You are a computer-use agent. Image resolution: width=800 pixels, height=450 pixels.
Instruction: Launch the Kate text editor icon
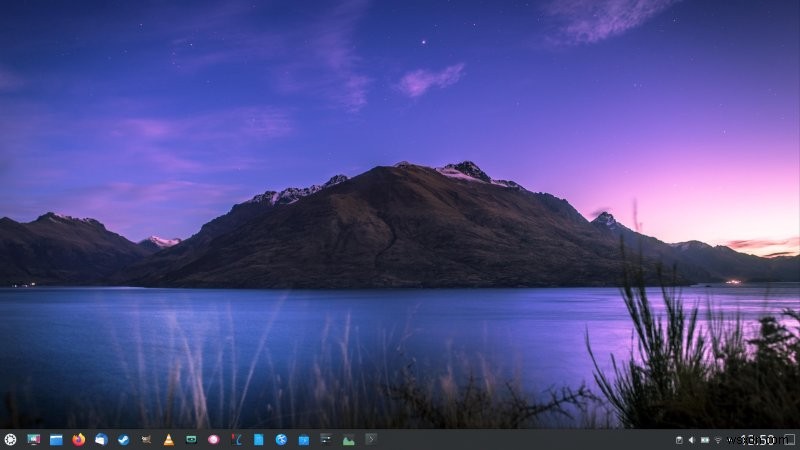coord(236,439)
